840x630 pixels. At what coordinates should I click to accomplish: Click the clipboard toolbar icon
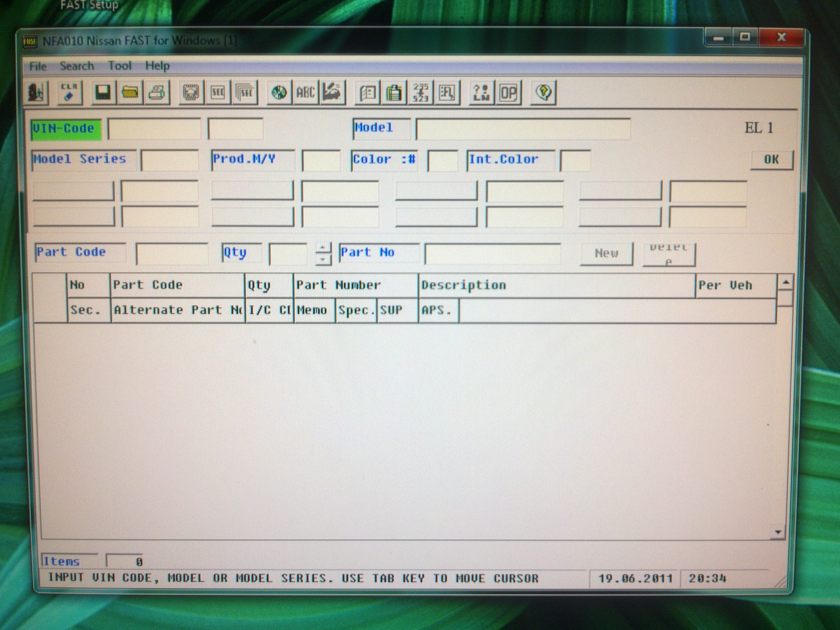click(x=394, y=92)
